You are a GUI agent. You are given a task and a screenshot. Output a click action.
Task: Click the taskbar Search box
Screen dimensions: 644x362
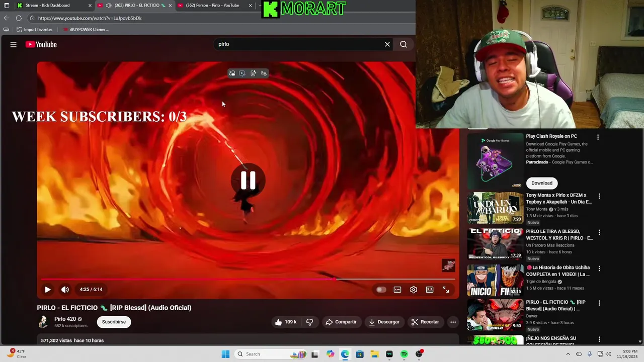pos(271,354)
